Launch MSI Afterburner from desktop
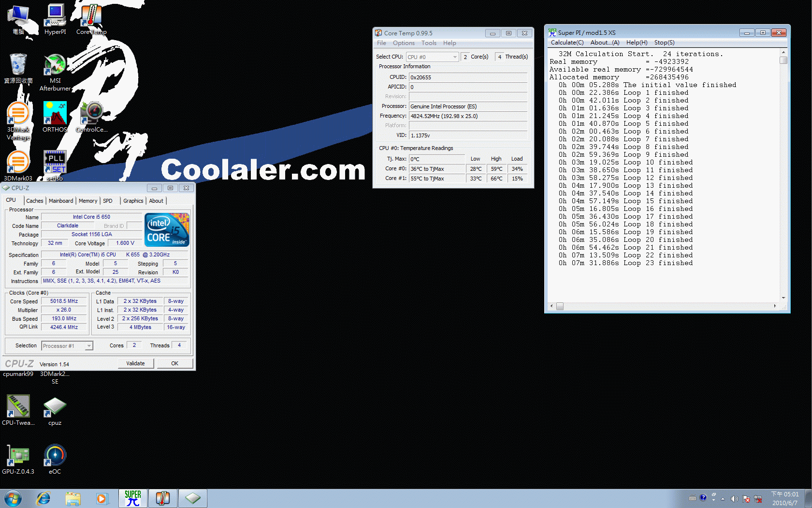The width and height of the screenshot is (812, 508). point(55,73)
